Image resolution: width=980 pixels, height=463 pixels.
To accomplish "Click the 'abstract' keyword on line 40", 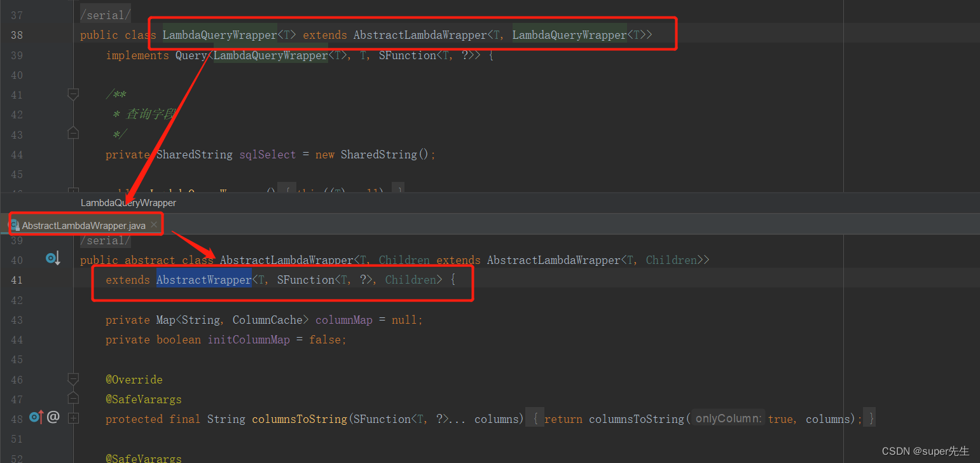I will click(150, 260).
